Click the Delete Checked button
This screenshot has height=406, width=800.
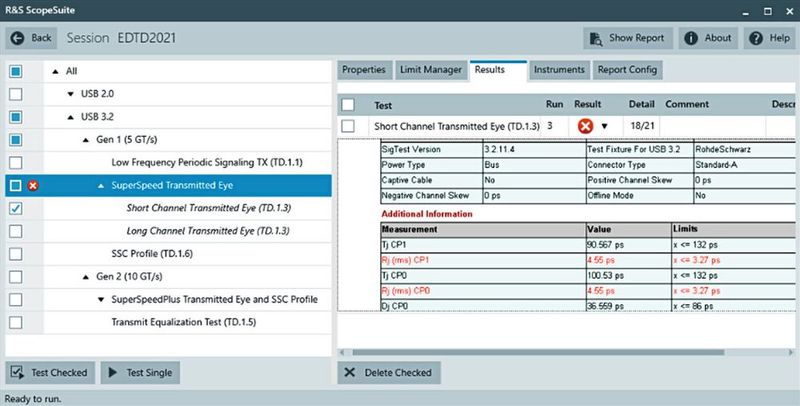(389, 372)
